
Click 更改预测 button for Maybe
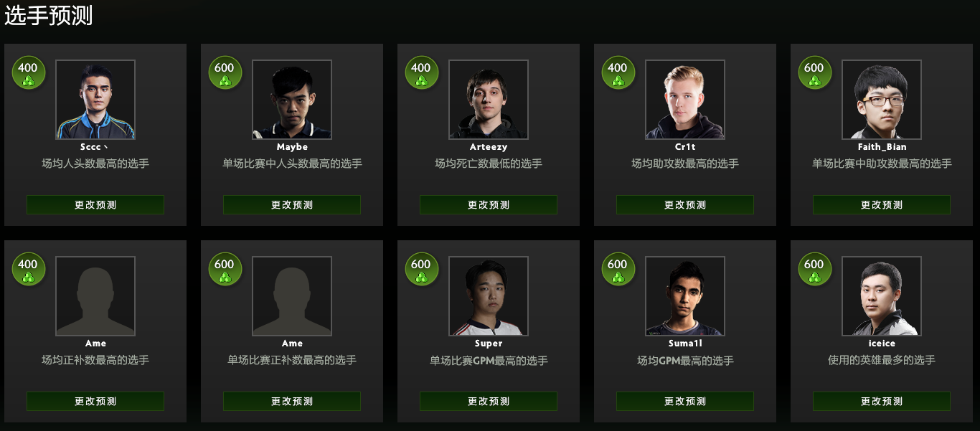(292, 204)
